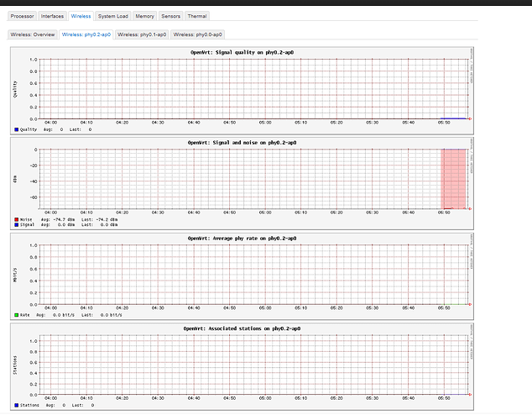The height and width of the screenshot is (420, 532).
Task: Click the blue Quality legend swatch
Action: click(x=15, y=130)
